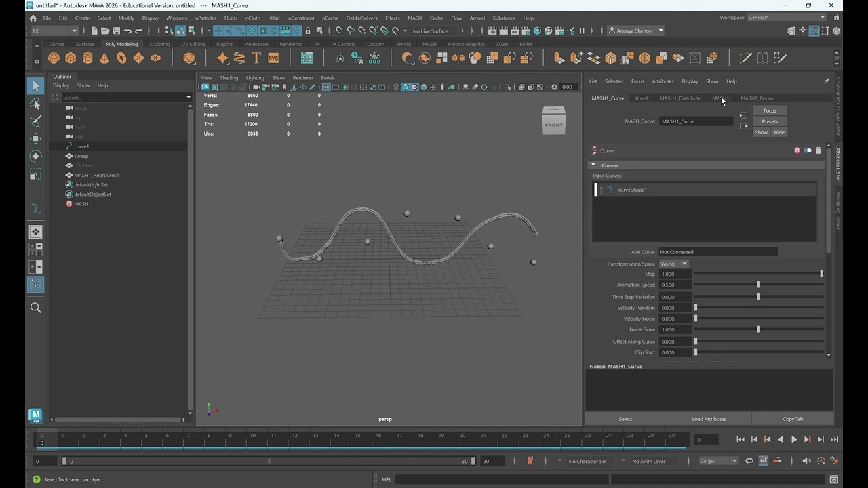Click the SVG import shelf icon
The image size is (868, 488).
coord(273,58)
